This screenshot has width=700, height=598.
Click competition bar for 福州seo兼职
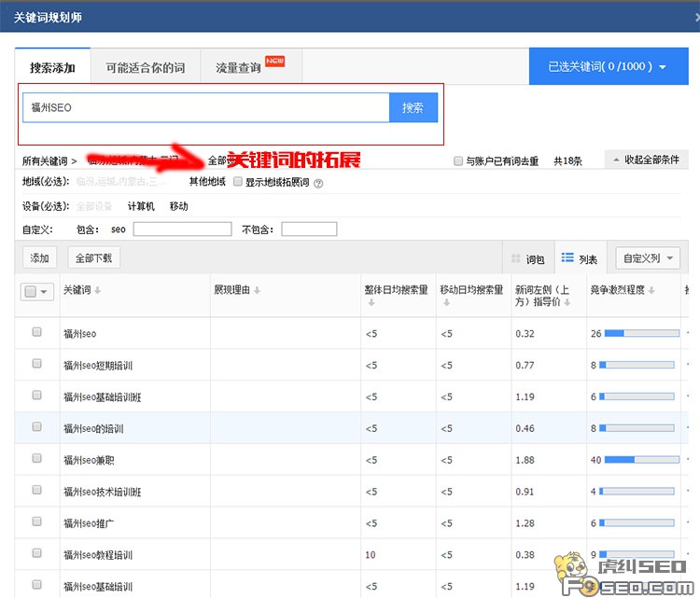coord(638,460)
